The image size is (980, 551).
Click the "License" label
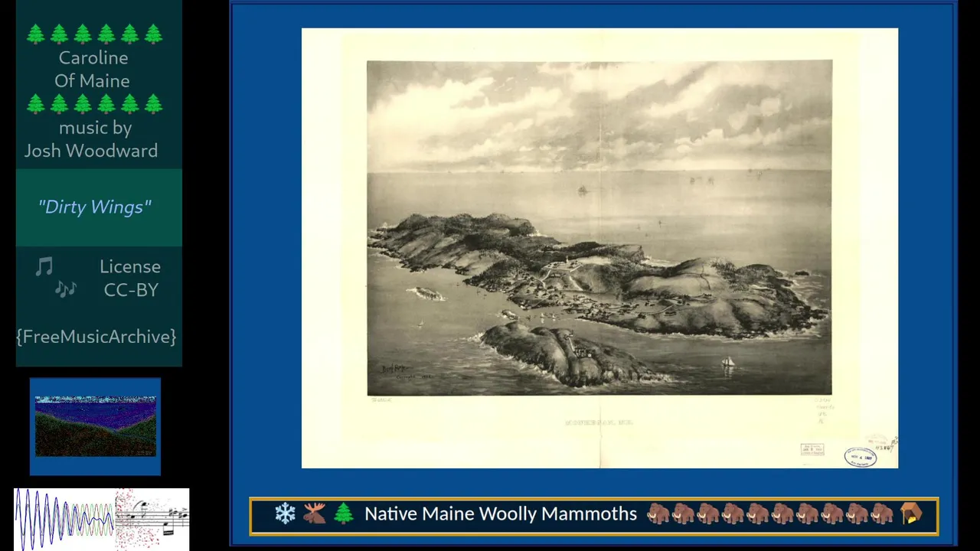(130, 266)
